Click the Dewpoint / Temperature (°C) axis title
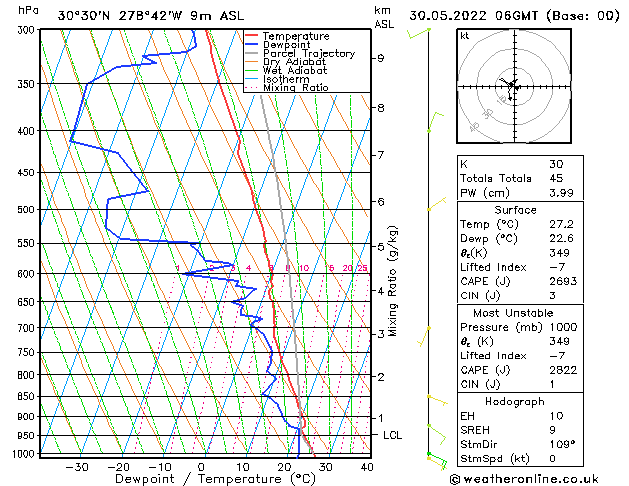 (215, 479)
